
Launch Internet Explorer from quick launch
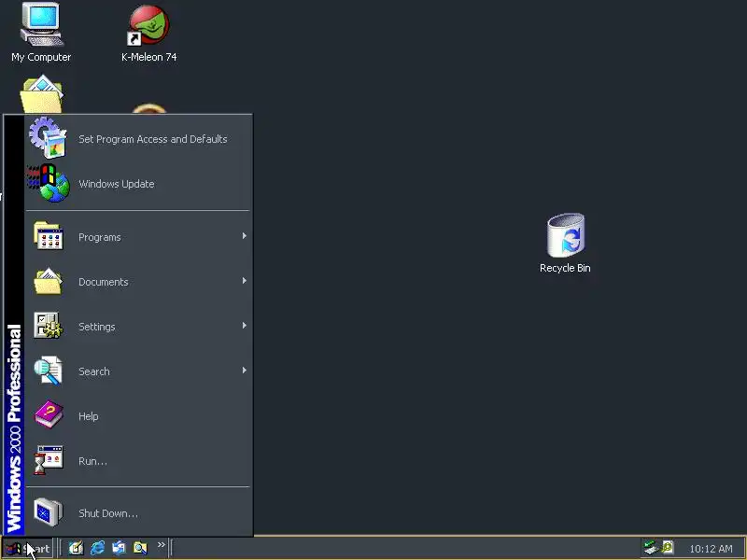tap(98, 548)
